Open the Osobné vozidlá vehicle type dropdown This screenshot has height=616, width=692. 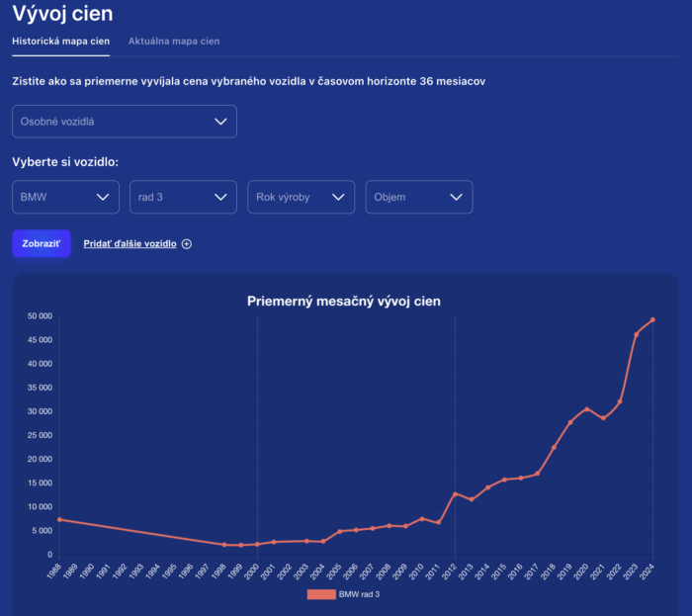125,122
